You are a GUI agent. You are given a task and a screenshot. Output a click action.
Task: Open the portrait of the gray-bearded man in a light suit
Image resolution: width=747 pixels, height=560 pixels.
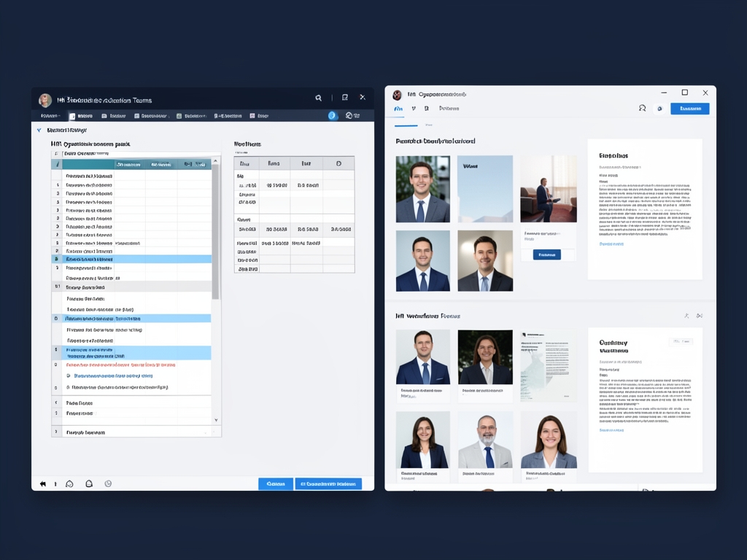[x=485, y=440]
